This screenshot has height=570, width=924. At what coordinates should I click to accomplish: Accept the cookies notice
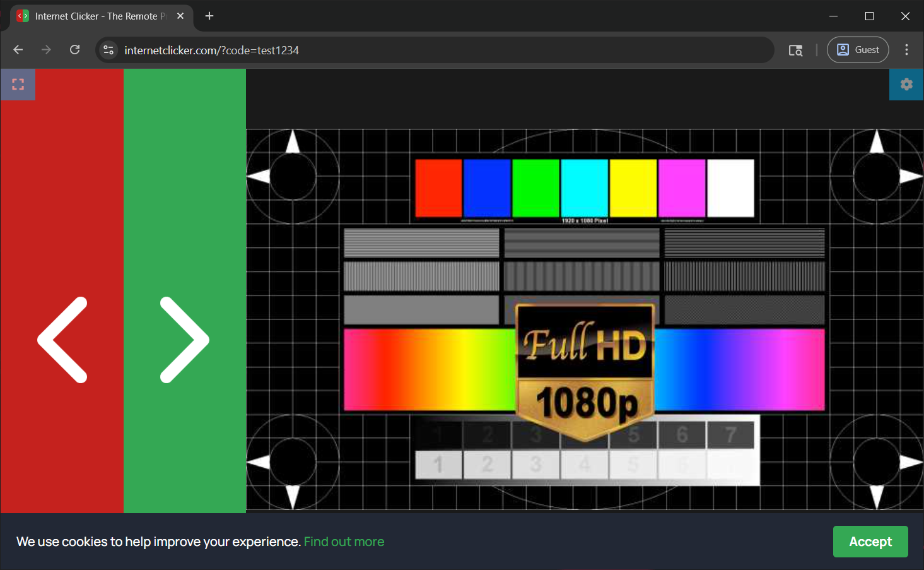(870, 542)
